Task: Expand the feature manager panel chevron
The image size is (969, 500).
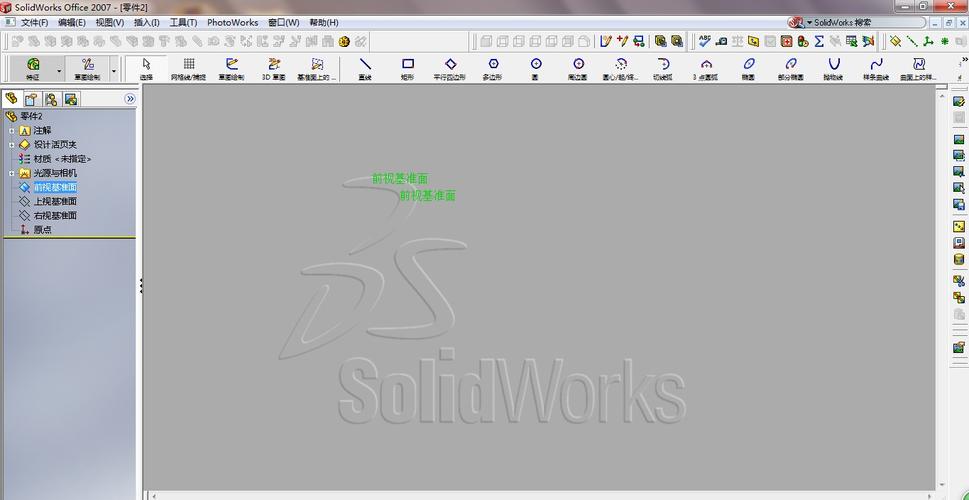Action: [x=130, y=99]
